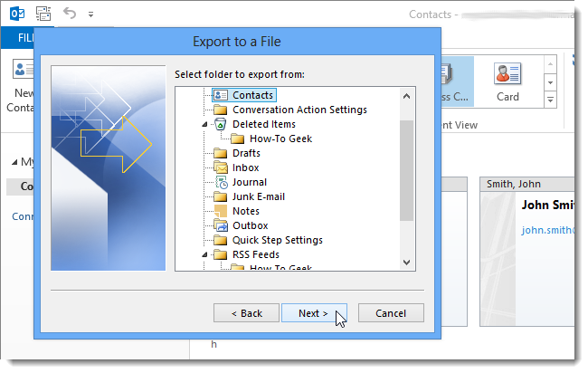Click the New Contact ribbon icon

24,69
